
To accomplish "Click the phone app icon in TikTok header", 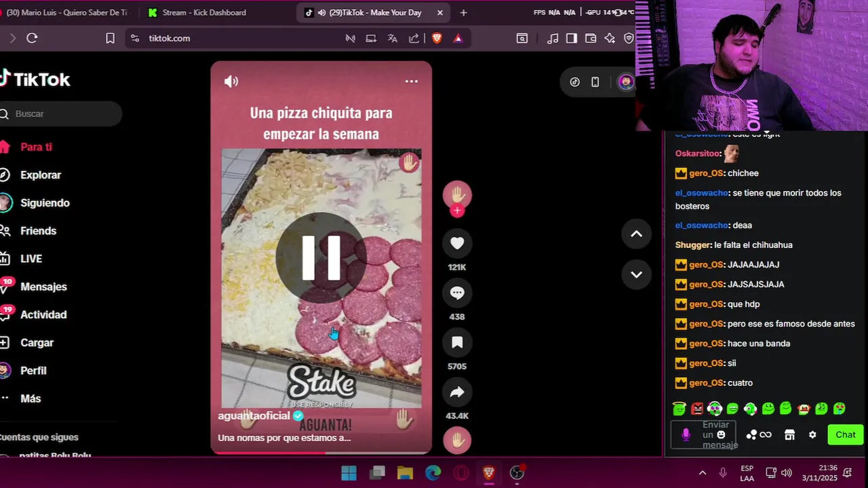I will [x=595, y=82].
